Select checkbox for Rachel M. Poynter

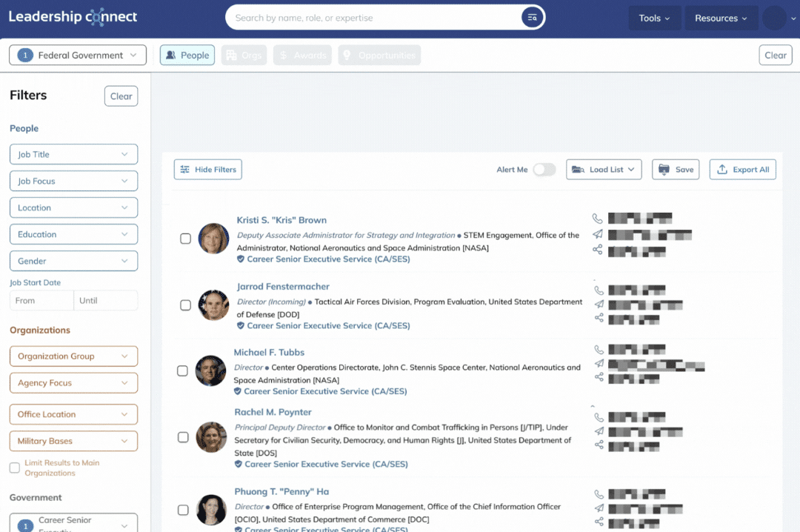click(183, 437)
